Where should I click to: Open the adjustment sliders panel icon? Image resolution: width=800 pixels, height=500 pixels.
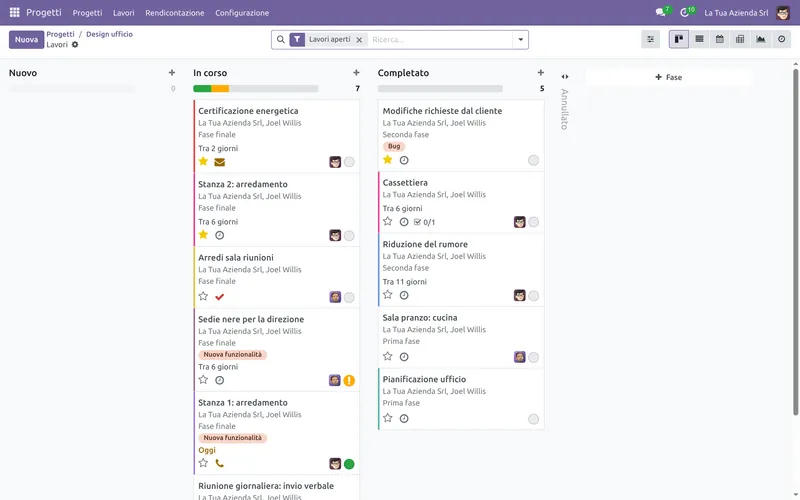tap(651, 39)
